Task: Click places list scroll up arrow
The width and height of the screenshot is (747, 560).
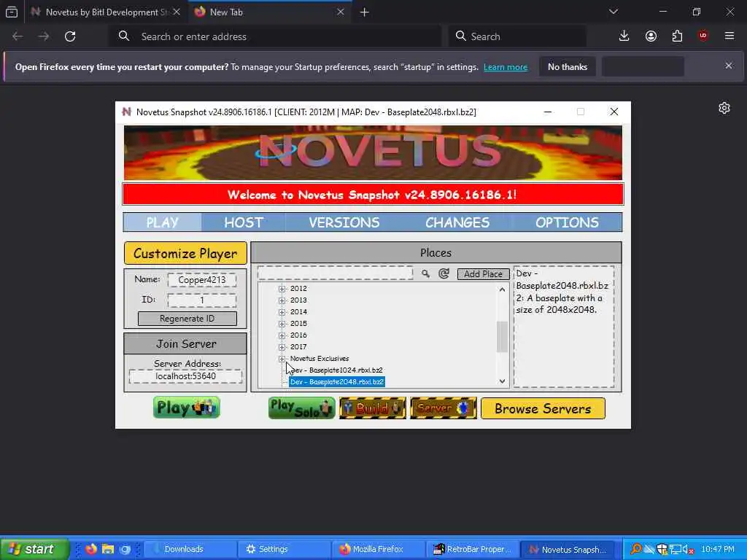Action: point(502,289)
